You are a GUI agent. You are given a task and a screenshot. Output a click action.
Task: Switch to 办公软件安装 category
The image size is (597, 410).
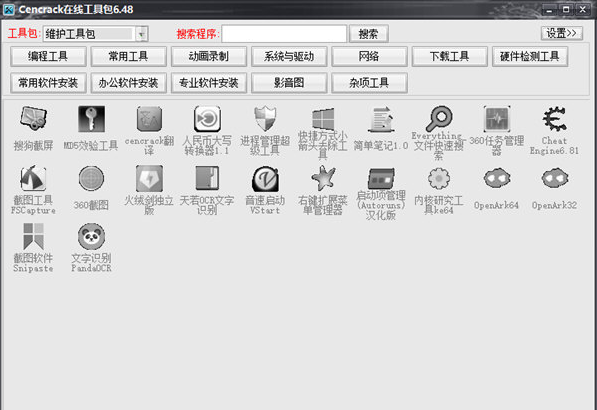tap(129, 83)
